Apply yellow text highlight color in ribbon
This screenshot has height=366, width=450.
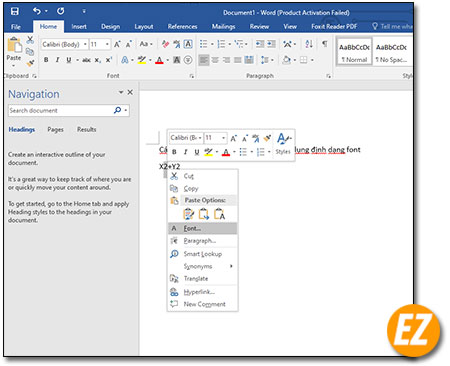pyautogui.click(x=142, y=60)
